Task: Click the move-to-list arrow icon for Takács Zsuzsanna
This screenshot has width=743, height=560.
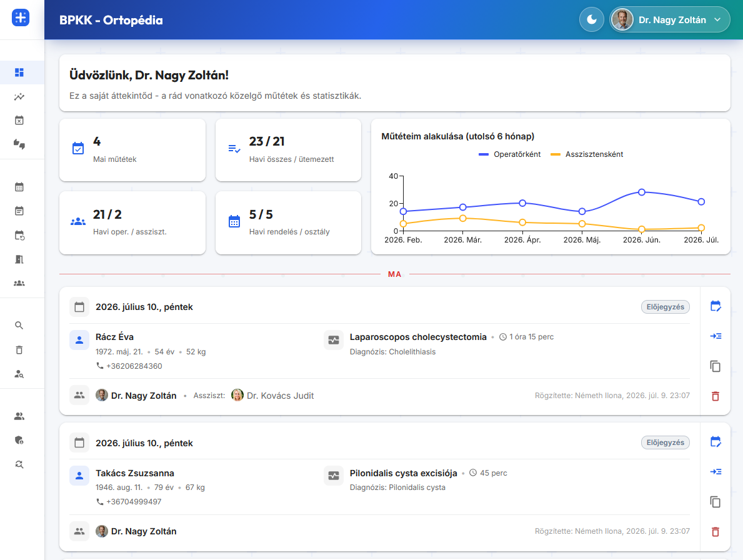Action: pos(716,471)
